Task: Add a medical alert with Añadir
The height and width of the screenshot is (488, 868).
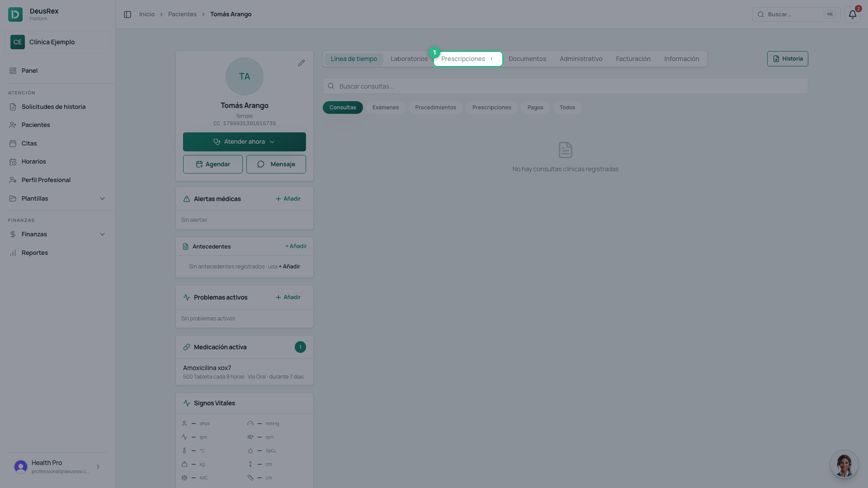Action: 288,199
